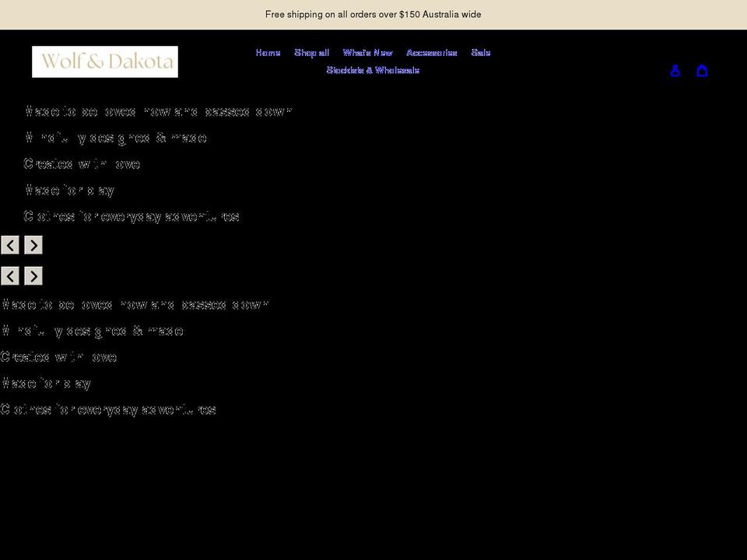
Task: Expand the What's New menu
Action: 367,52
